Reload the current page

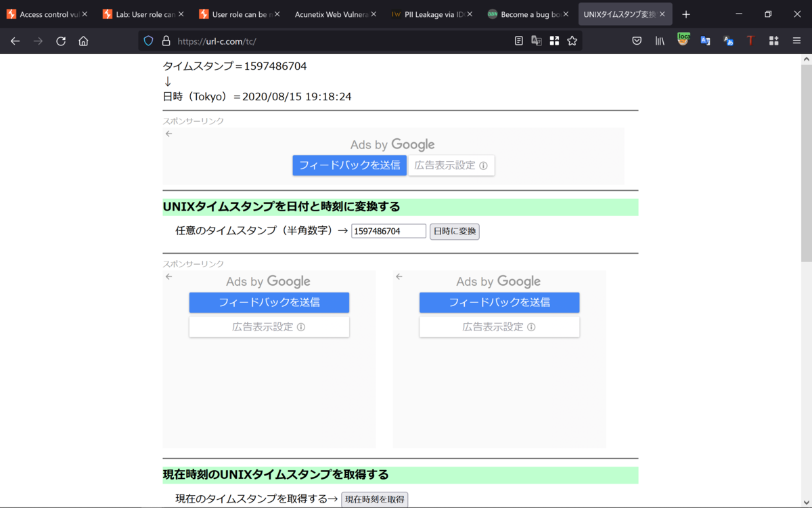60,41
